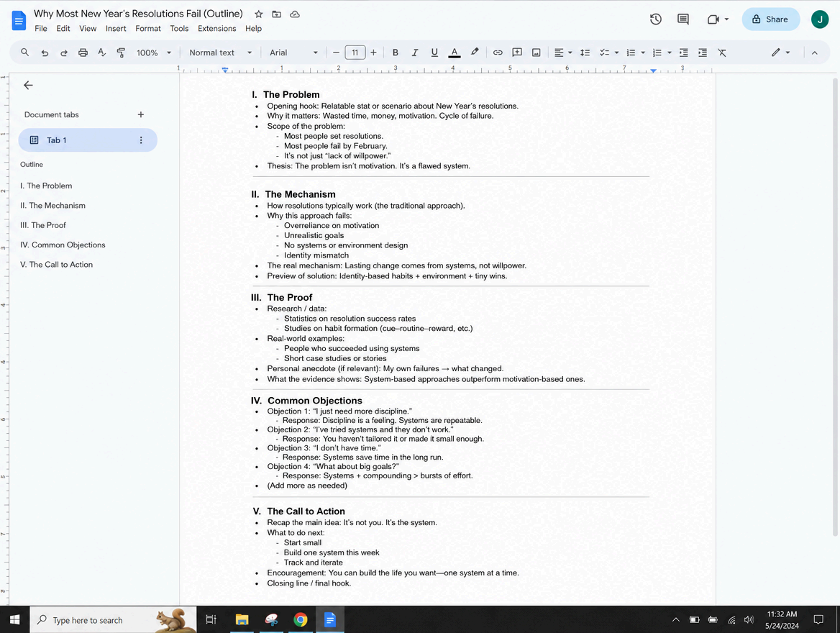
Task: Pick the highlight color pen
Action: point(475,53)
